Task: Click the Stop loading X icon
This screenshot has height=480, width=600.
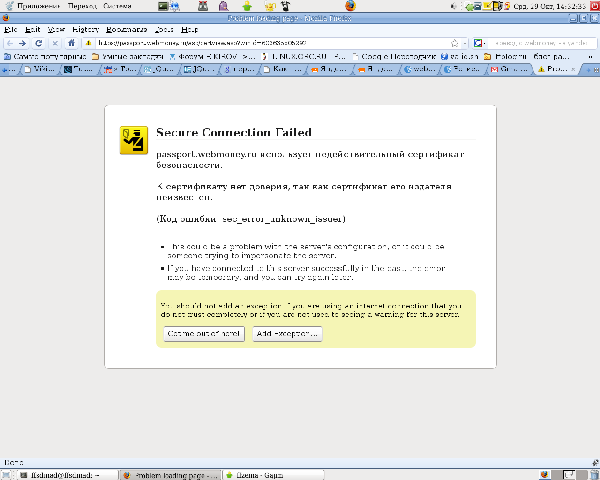Action: 56,43
